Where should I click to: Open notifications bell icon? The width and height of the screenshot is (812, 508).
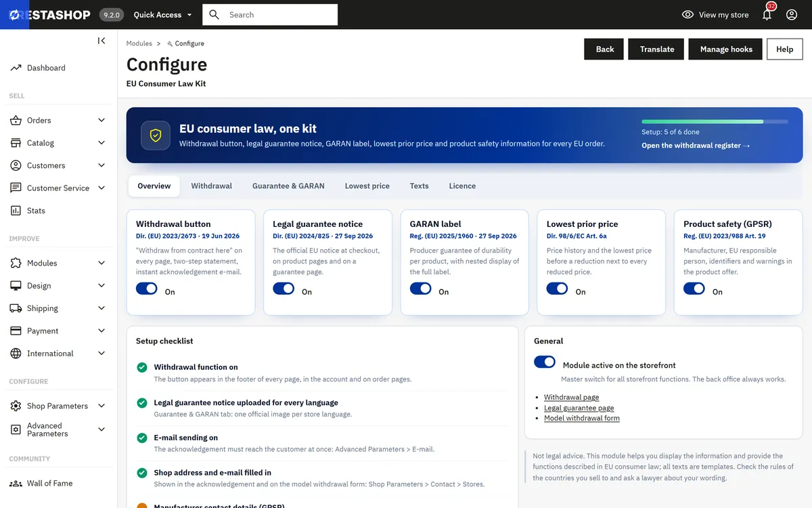[767, 14]
